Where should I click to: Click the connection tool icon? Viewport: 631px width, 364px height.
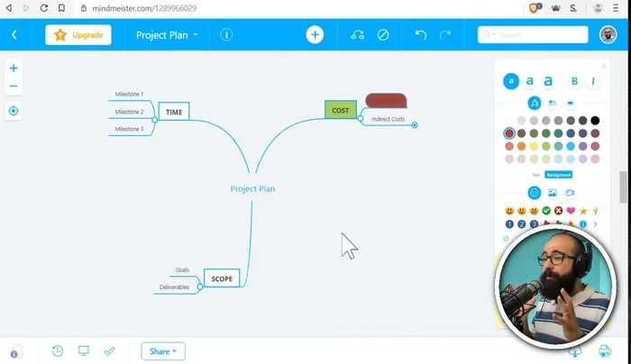(x=358, y=35)
